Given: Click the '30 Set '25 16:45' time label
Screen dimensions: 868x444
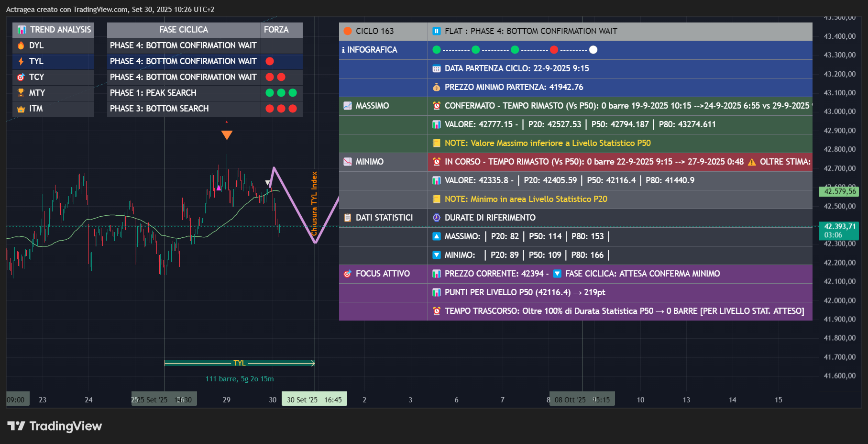Looking at the screenshot, I should tap(314, 400).
